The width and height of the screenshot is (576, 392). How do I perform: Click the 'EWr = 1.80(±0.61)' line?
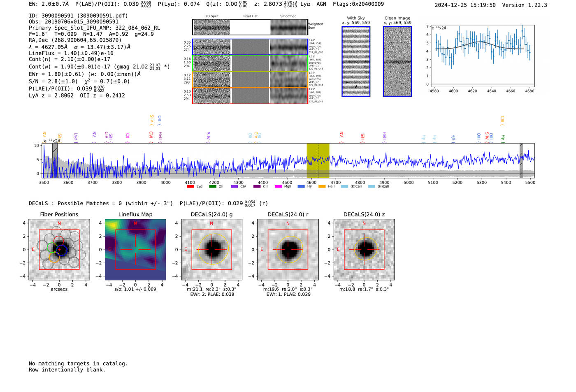[x=85, y=74]
